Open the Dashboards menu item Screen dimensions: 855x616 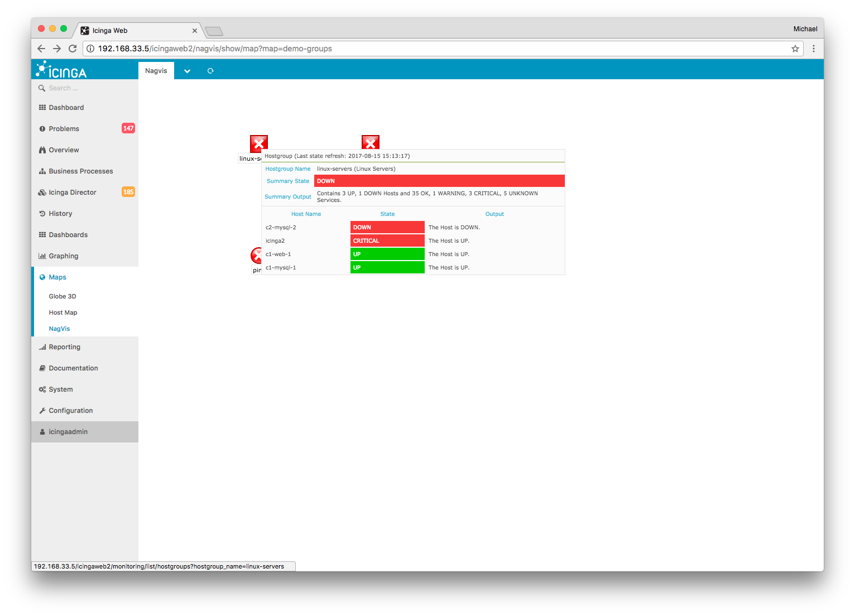(x=85, y=235)
